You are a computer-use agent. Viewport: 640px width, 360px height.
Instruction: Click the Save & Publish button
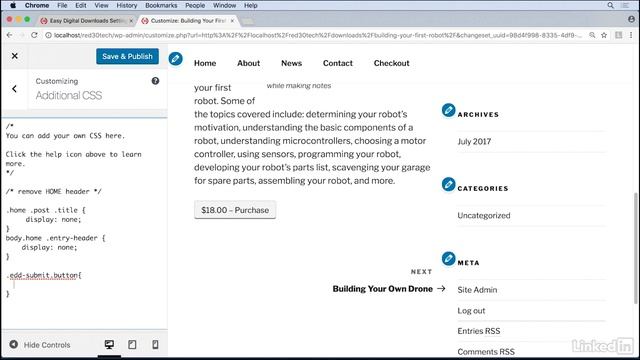(x=127, y=56)
